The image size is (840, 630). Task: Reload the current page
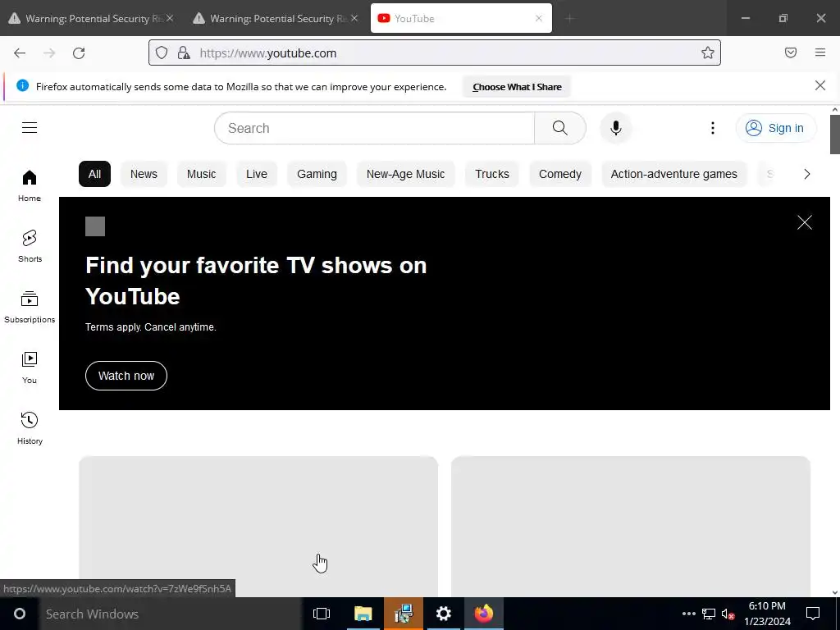[x=79, y=53]
